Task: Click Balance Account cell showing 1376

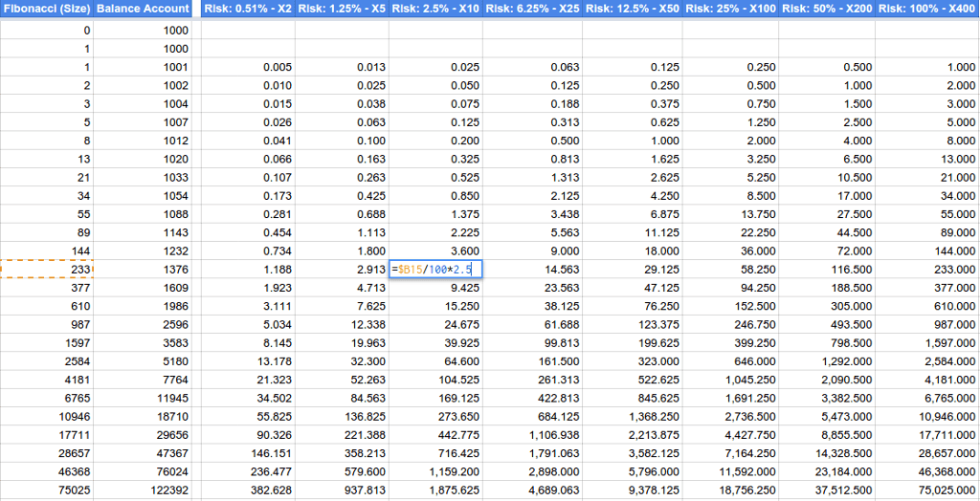Action: click(144, 270)
